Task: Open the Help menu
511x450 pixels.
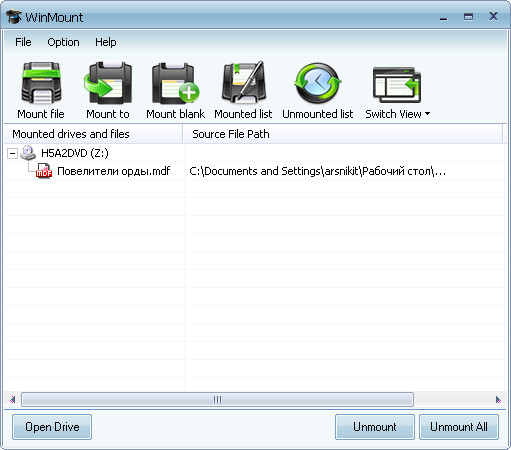Action: pos(106,42)
